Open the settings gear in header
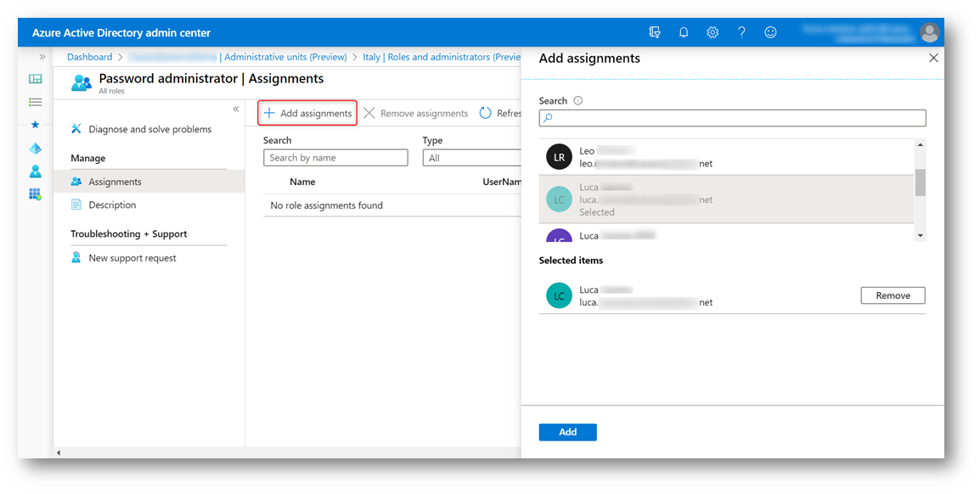Image resolution: width=980 pixels, height=494 pixels. point(712,32)
